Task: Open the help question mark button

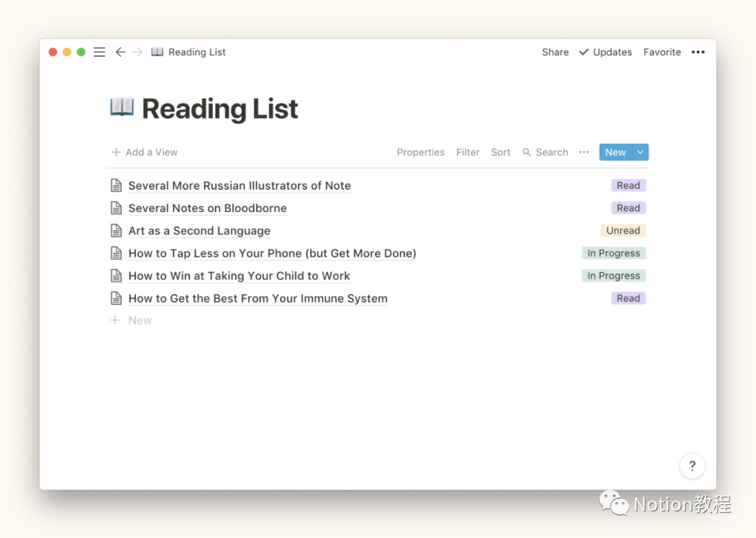Action: [x=692, y=466]
